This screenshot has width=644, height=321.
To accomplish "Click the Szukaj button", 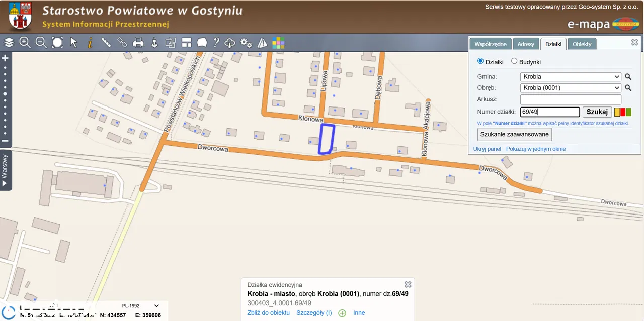I will pyautogui.click(x=597, y=112).
